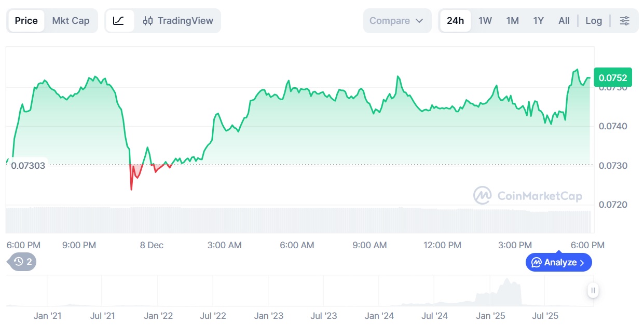Expand Analyze panel chevron arrow
The height and width of the screenshot is (336, 644).
pyautogui.click(x=582, y=263)
